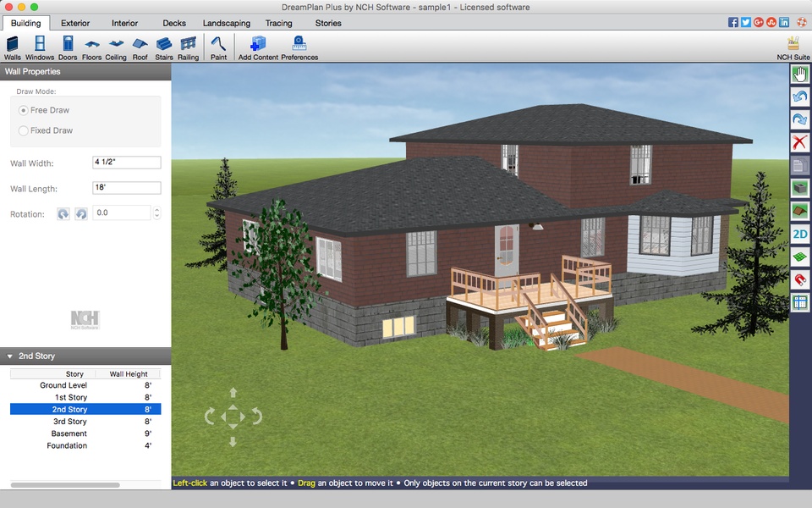Screen dimensions: 812x508
Task: Select the Doors tool
Action: pos(68,47)
